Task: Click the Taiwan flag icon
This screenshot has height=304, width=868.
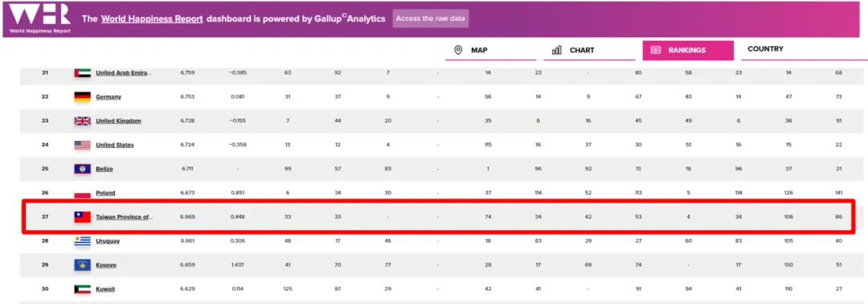Action: (82, 217)
